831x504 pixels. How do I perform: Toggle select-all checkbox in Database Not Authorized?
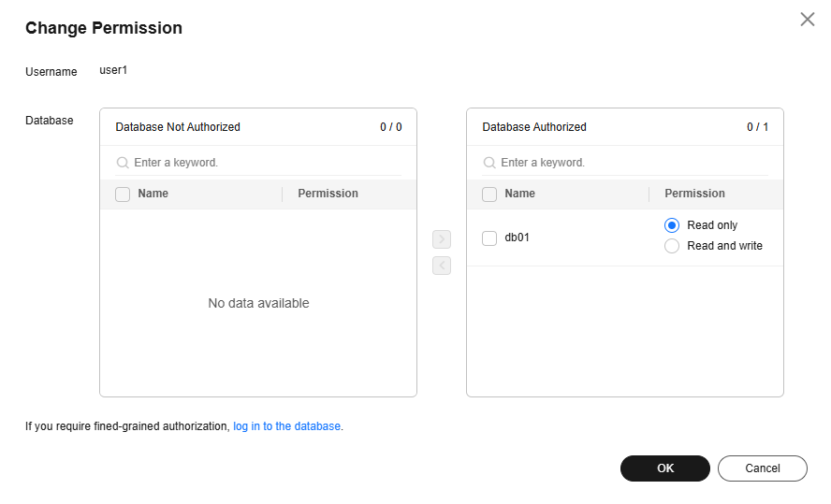pos(123,194)
